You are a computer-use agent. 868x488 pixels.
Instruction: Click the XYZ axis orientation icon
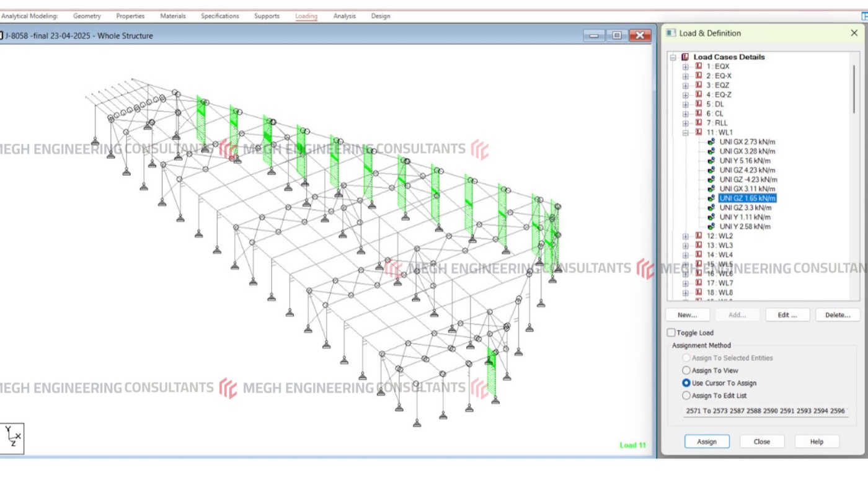pos(12,437)
